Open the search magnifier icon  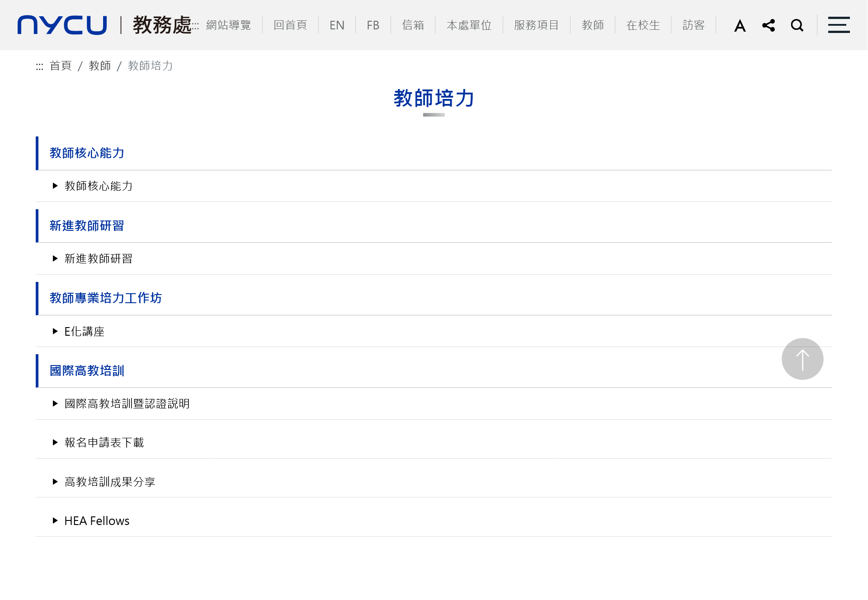click(797, 25)
